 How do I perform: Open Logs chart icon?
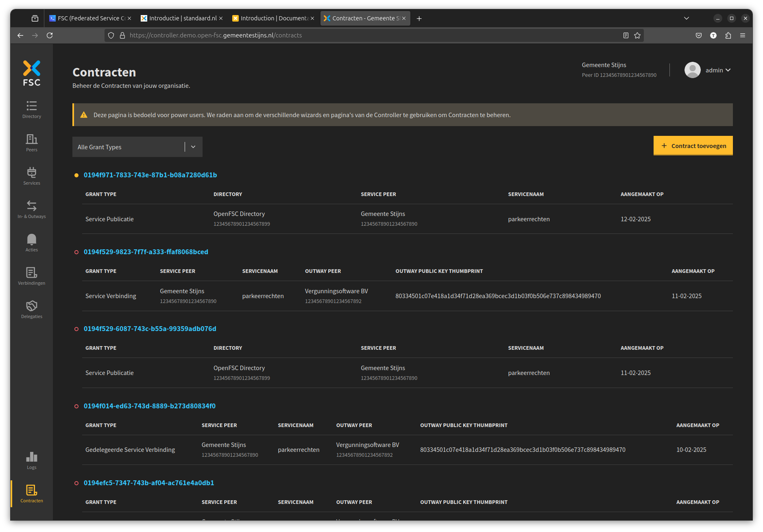(32, 460)
